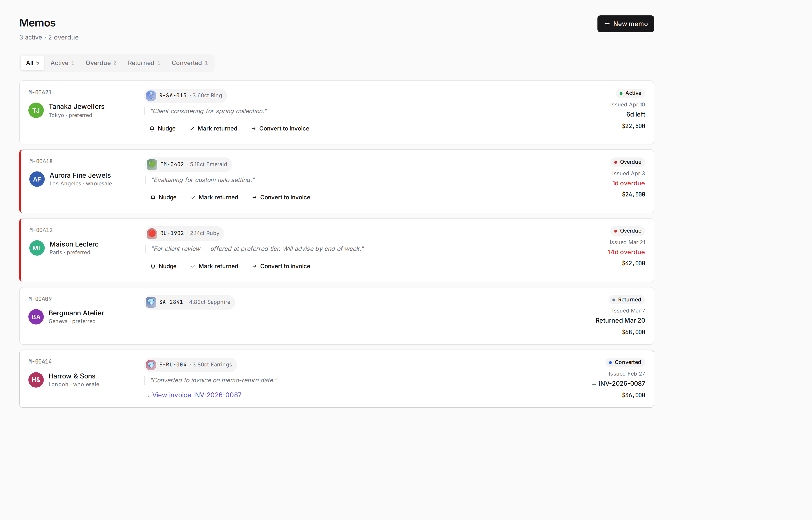Open the Harrow & Sons client name
812x520 pixels.
coord(72,376)
